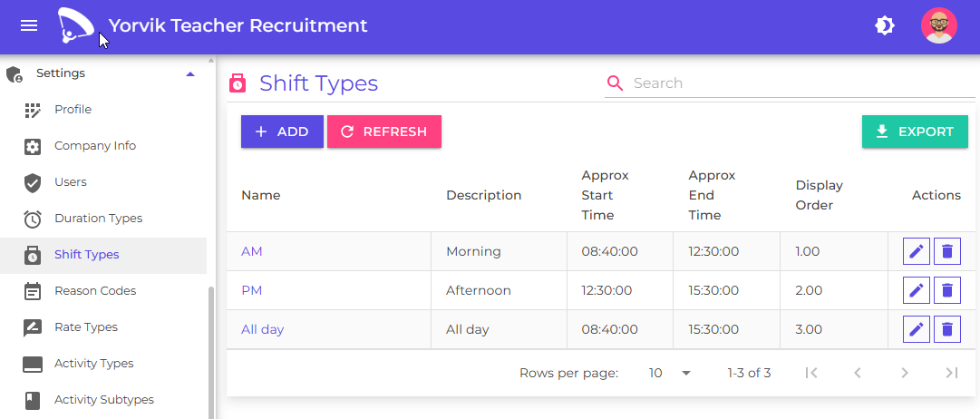Open Activity Subtypes page
Viewport: 980px width, 419px height.
(x=103, y=400)
